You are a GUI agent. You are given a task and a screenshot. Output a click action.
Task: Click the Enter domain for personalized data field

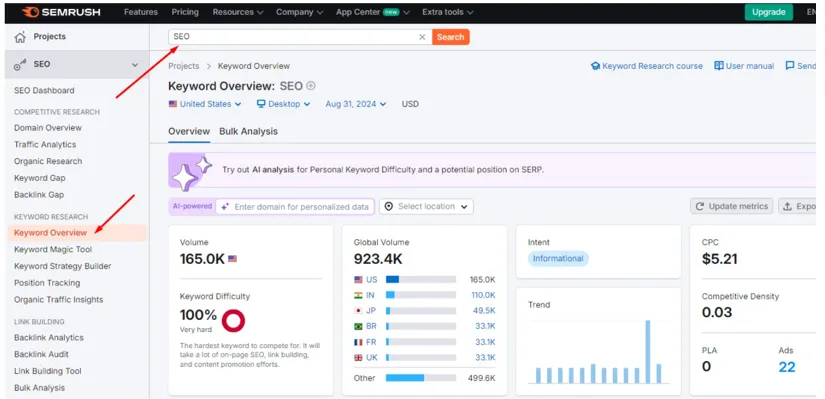click(295, 207)
